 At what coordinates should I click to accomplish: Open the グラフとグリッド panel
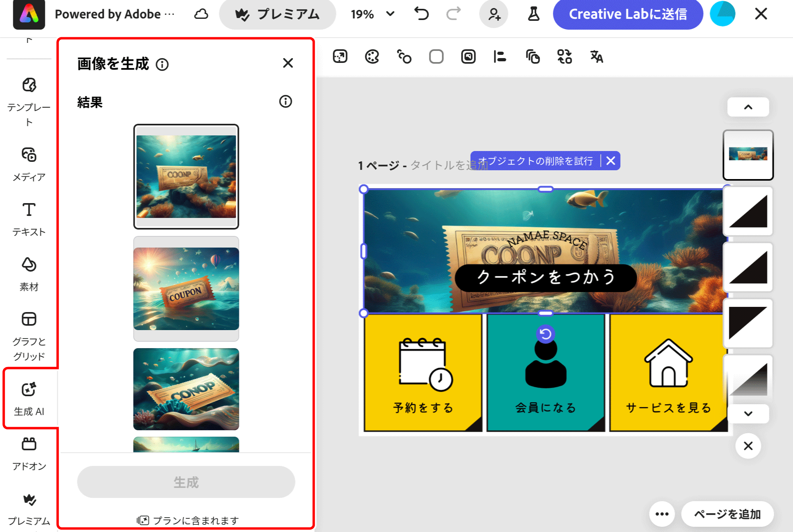[x=28, y=328]
